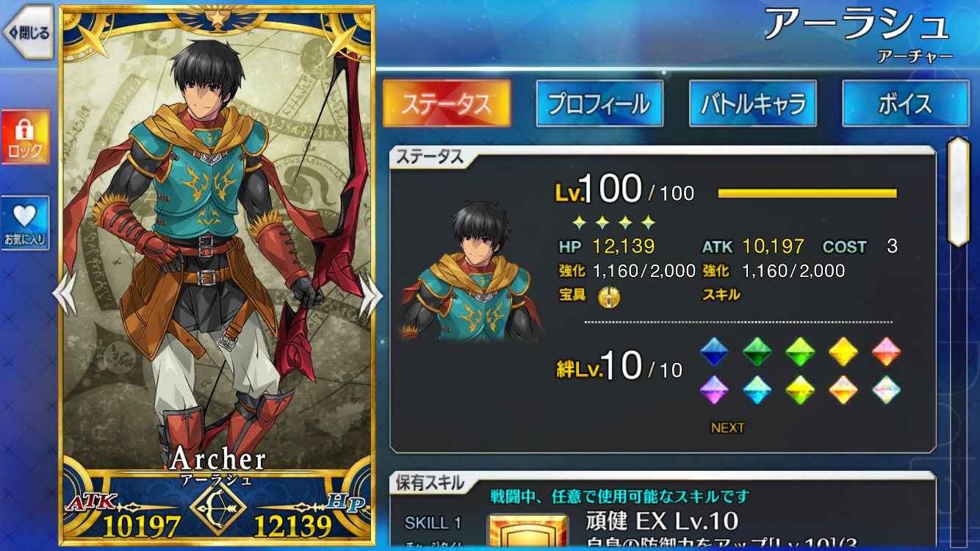Click the 頑健 skill 1 icon
The width and height of the screenshot is (980, 551).
(527, 532)
